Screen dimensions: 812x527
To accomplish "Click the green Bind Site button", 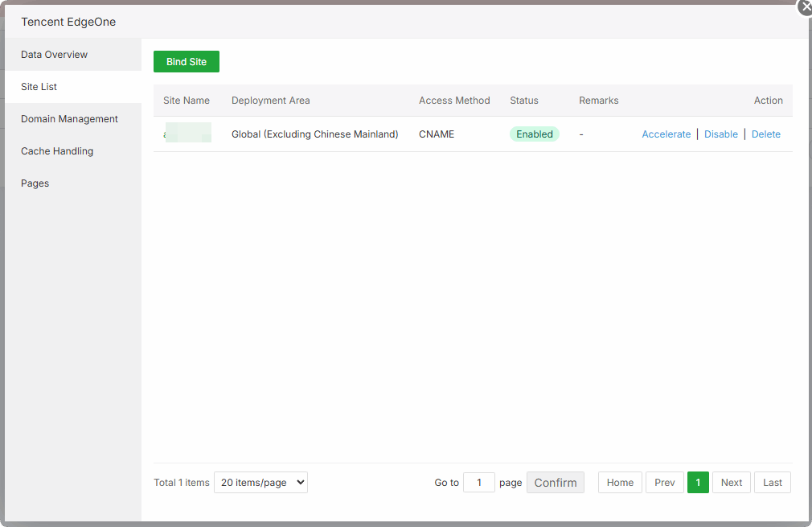I will 187,62.
